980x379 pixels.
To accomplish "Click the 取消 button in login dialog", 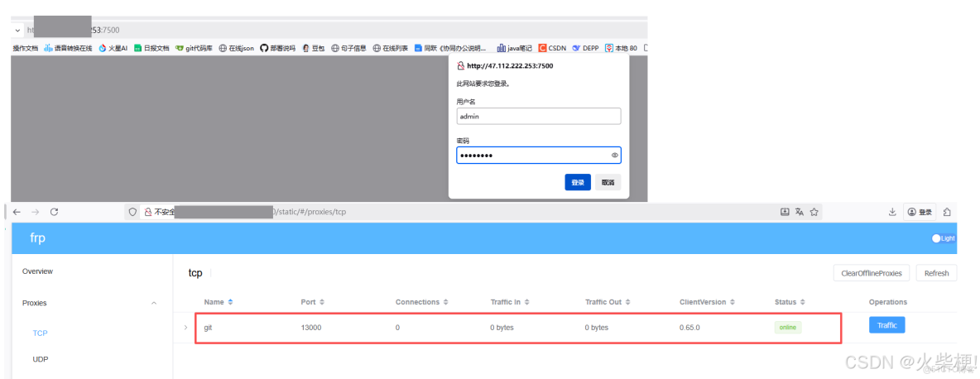I will point(608,182).
